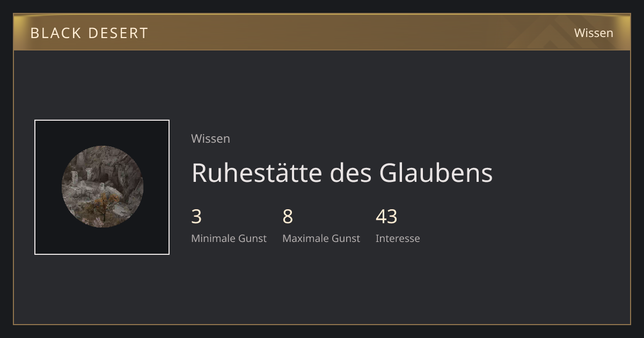
Task: Select the minimum favor value 3
Action: click(x=196, y=217)
